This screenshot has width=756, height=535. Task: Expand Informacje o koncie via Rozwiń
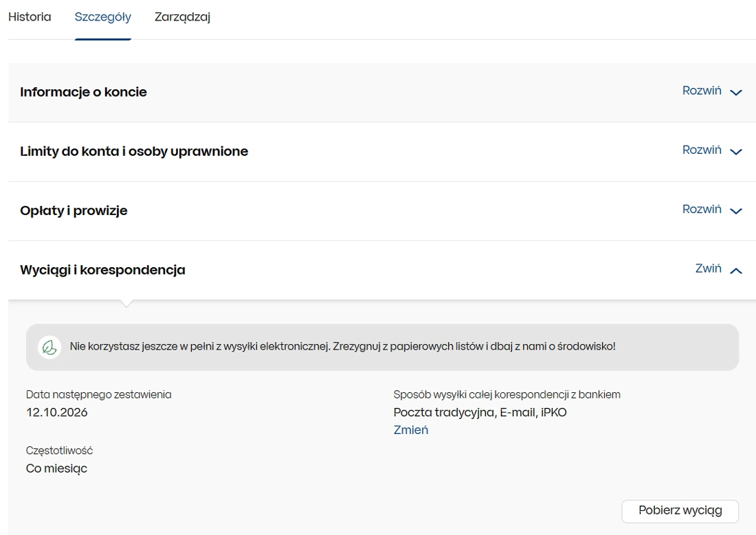702,91
